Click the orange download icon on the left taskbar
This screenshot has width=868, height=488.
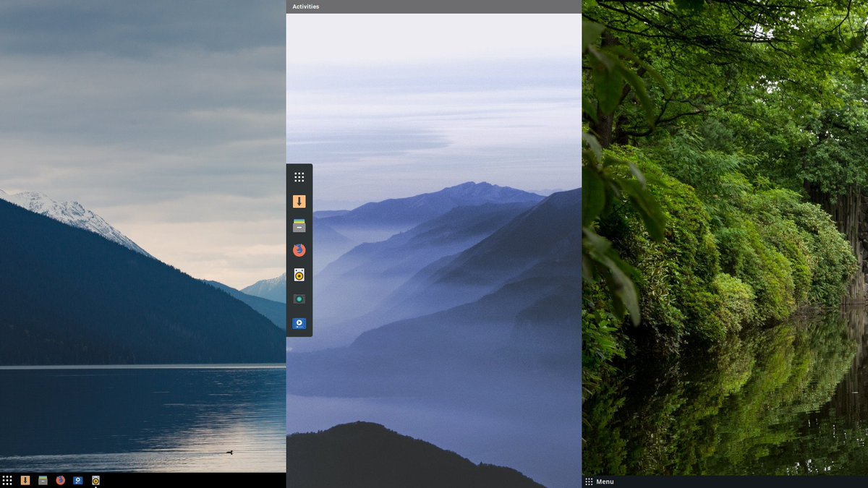24,479
